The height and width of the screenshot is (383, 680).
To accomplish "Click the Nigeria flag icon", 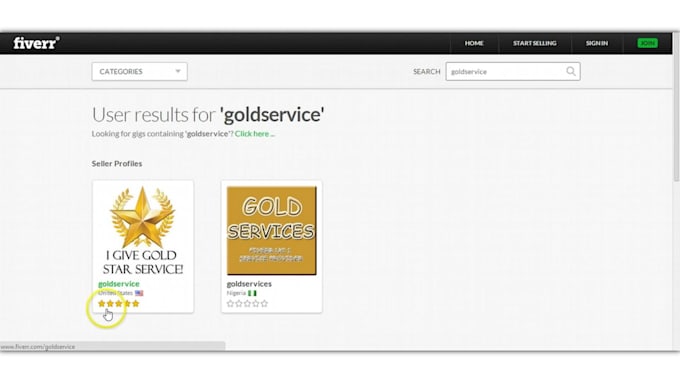I will 252,293.
